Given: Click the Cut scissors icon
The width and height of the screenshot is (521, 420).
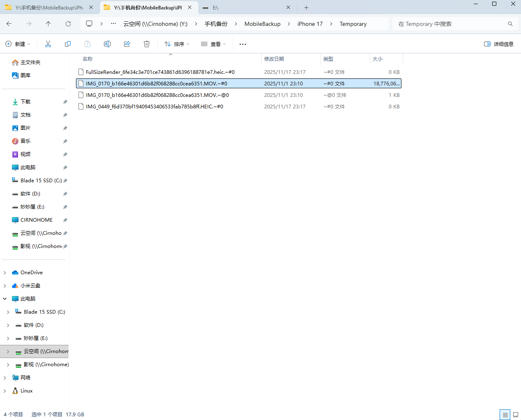Looking at the screenshot, I should 48,44.
